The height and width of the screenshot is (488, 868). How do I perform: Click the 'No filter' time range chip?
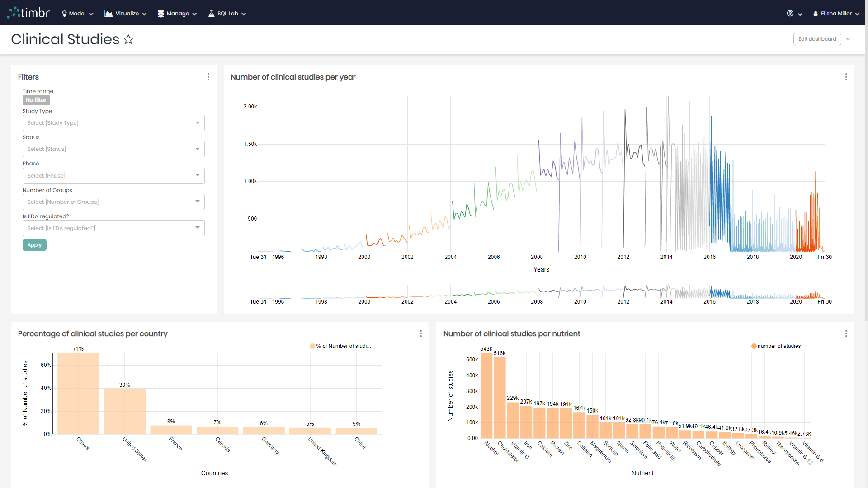click(36, 99)
